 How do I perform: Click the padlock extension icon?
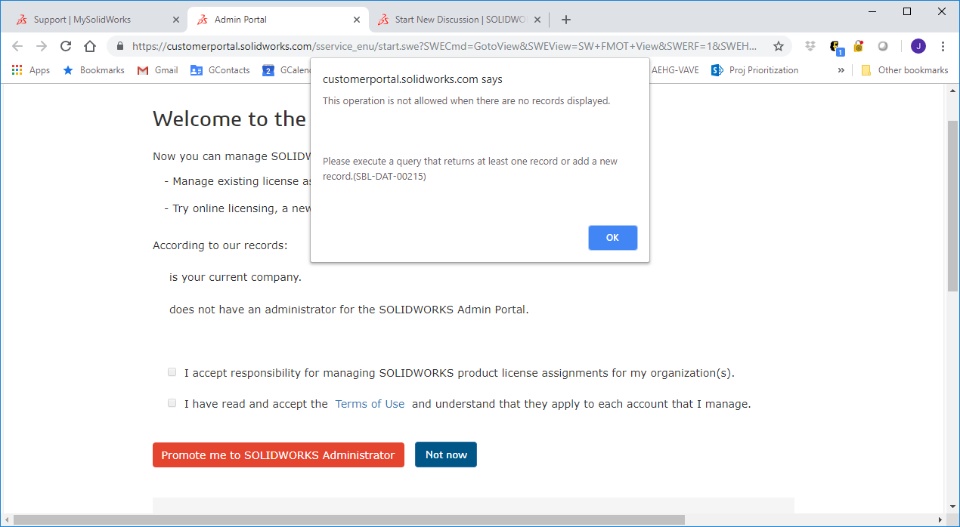pos(858,46)
